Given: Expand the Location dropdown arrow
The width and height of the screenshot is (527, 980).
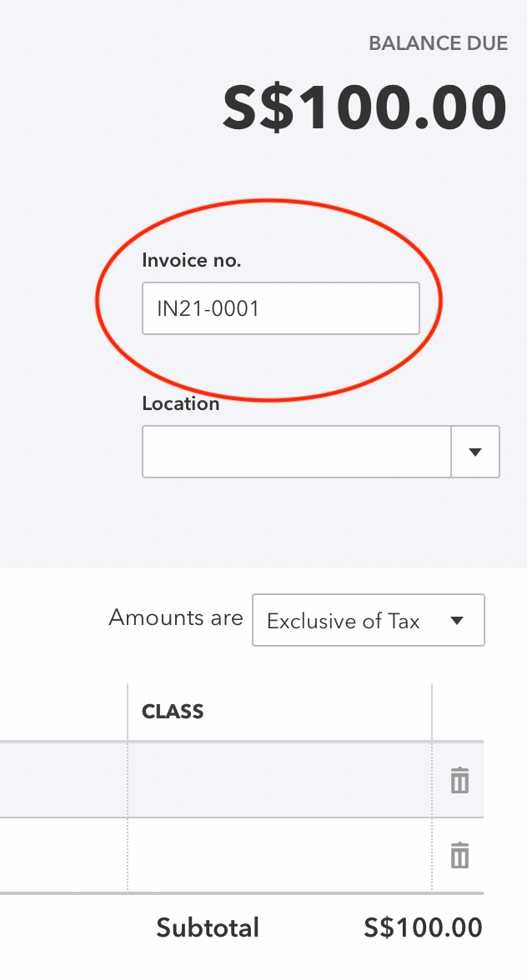Looking at the screenshot, I should click(x=475, y=452).
